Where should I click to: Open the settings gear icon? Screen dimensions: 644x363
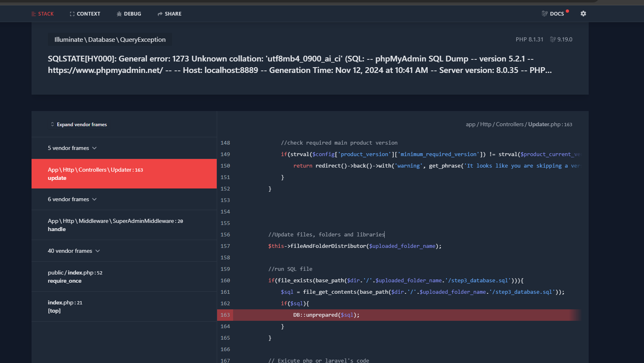[583, 14]
